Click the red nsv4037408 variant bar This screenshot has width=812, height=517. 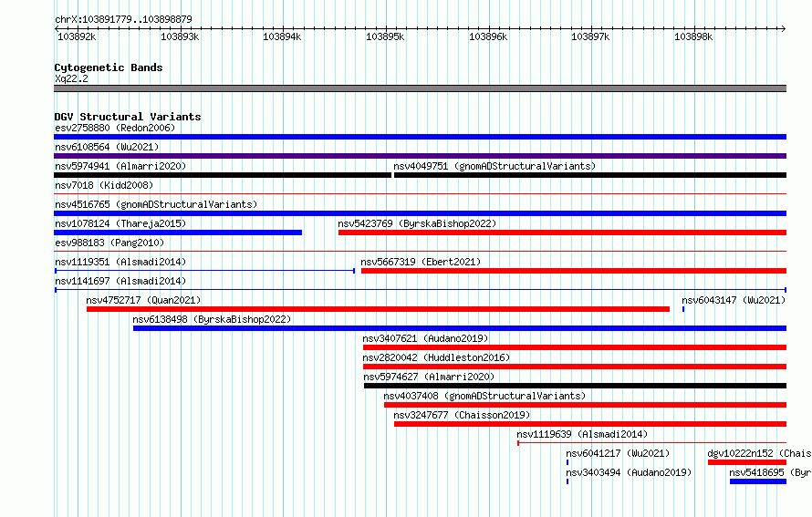tap(585, 405)
